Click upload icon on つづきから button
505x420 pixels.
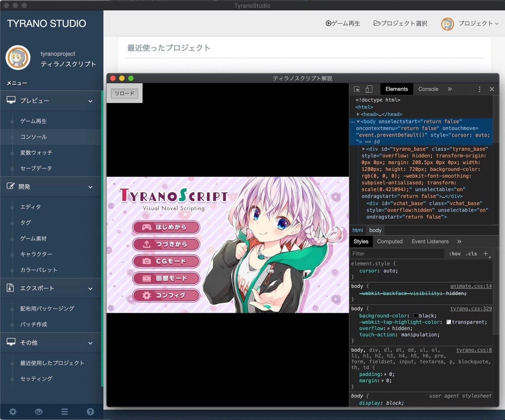147,244
